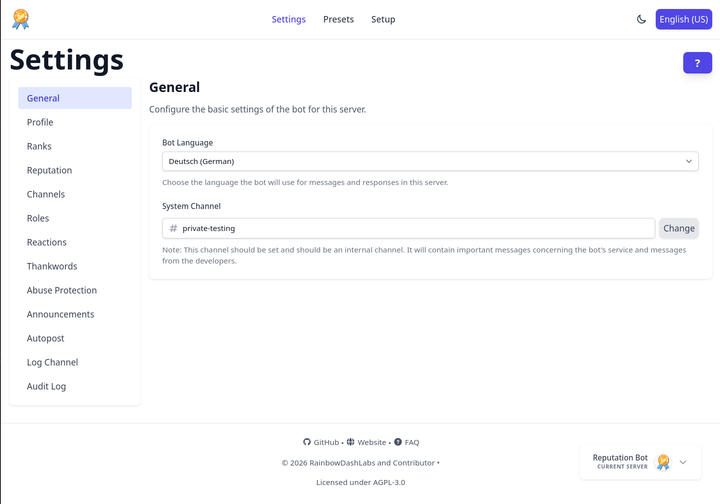Expand the current server chevron
Image resolution: width=720 pixels, height=504 pixels.
683,462
